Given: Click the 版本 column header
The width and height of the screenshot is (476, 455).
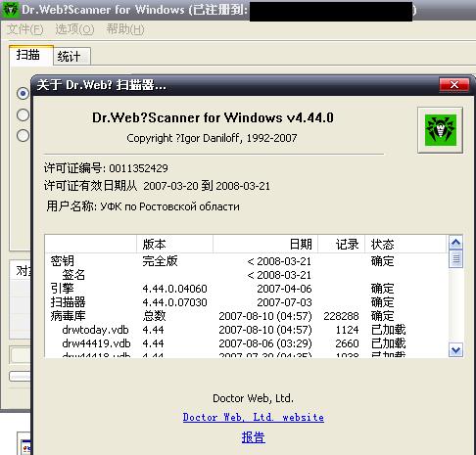Looking at the screenshot, I should point(174,244).
